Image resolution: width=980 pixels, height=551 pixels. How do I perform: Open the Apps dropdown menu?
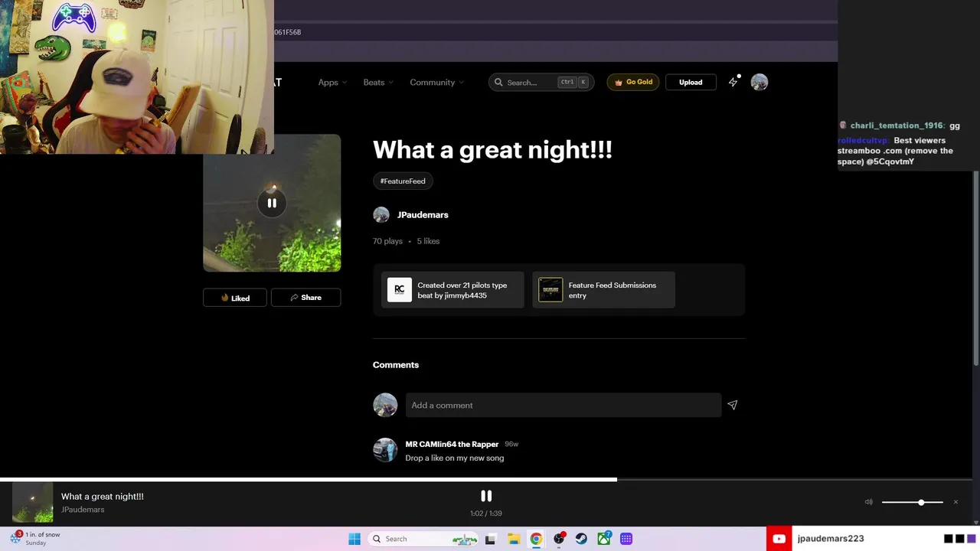(x=332, y=83)
